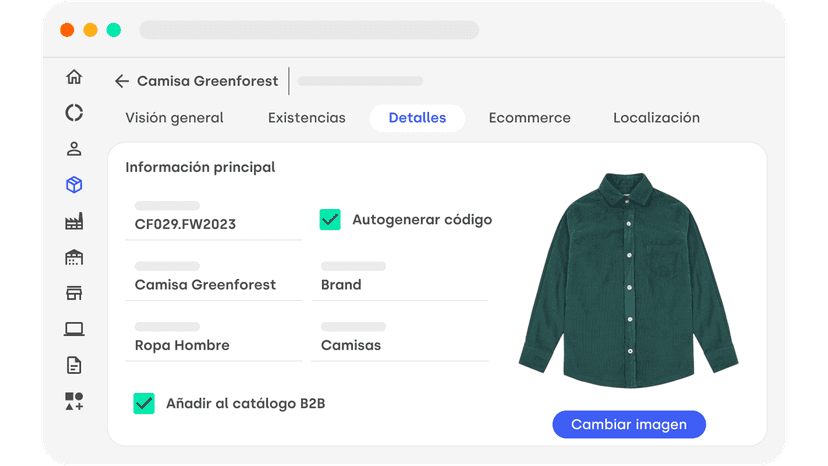Image resolution: width=828 pixels, height=466 pixels.
Task: Click the Camisa Greenforest page title
Action: (208, 81)
